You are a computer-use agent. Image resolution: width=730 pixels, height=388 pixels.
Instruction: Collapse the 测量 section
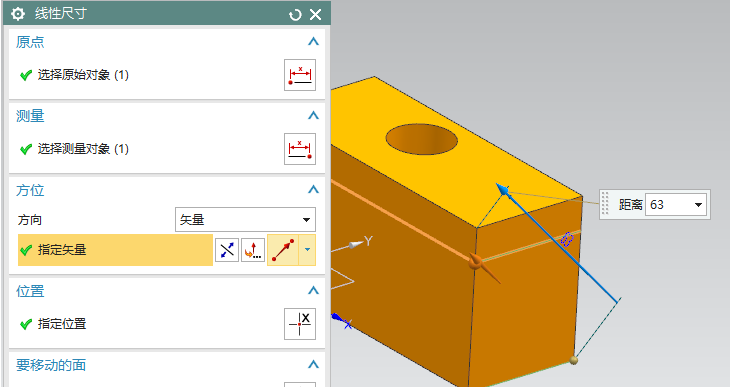coord(313,115)
